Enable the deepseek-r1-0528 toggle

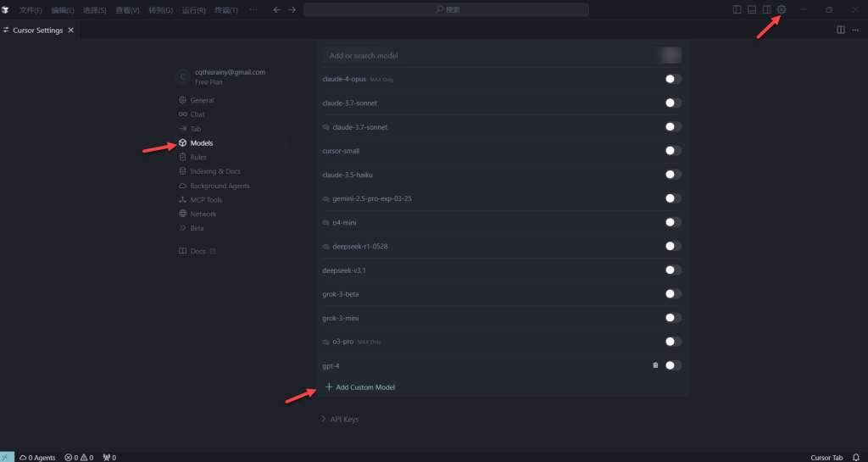pyautogui.click(x=673, y=246)
